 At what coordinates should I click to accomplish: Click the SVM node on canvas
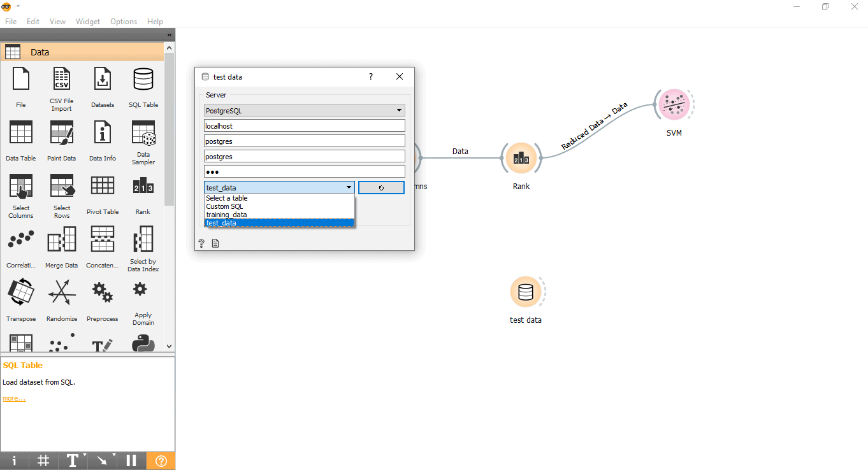pyautogui.click(x=674, y=104)
